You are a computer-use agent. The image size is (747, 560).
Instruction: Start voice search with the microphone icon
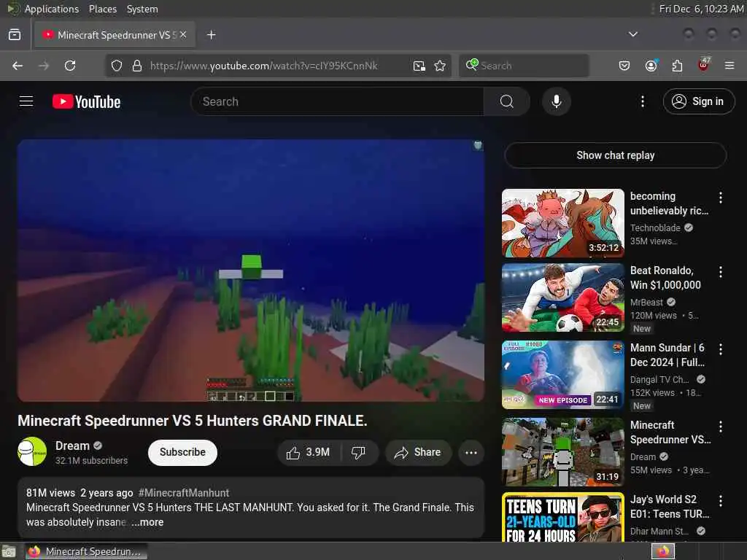click(x=556, y=101)
